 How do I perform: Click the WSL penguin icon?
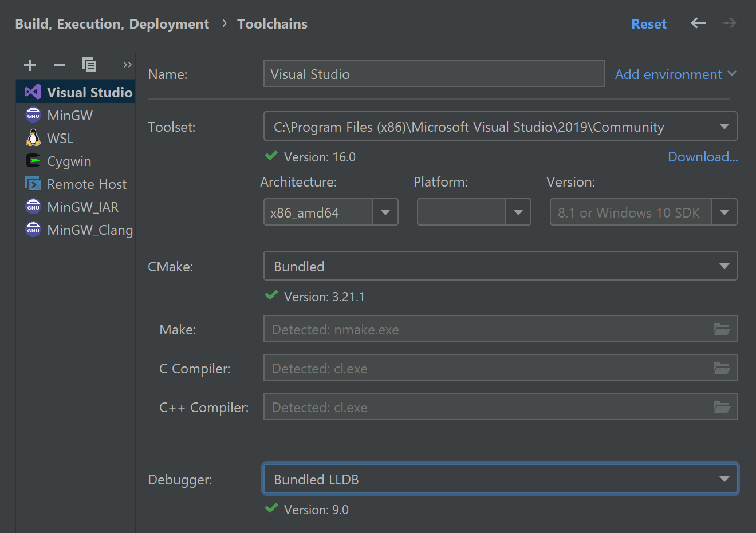[x=33, y=137]
